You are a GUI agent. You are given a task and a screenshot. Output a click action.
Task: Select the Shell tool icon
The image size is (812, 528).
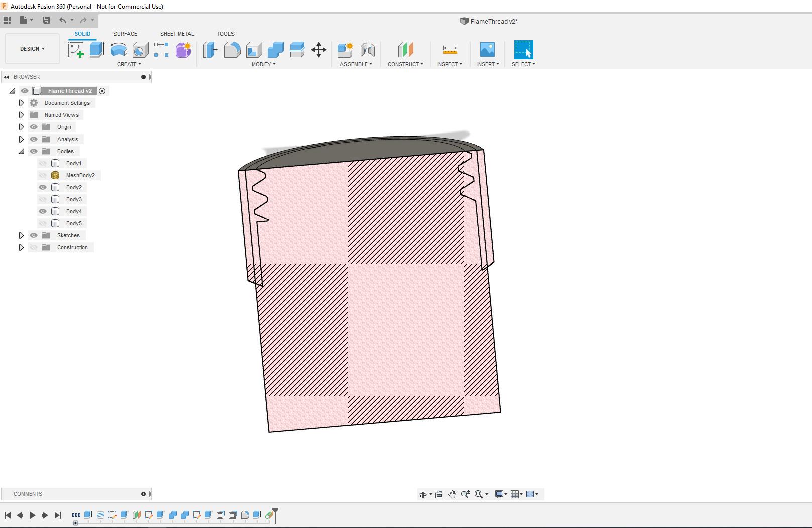[254, 50]
